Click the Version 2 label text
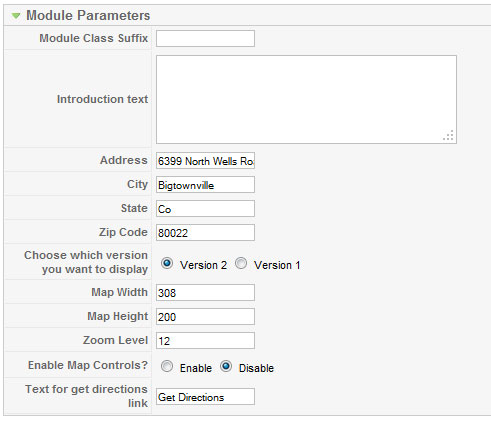The height and width of the screenshot is (422, 491). (x=203, y=265)
